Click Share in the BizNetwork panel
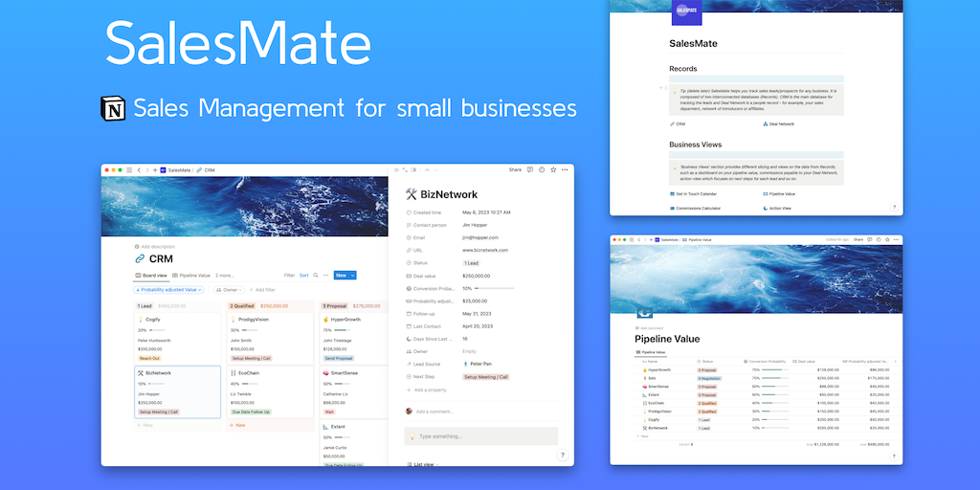Image resolution: width=980 pixels, height=490 pixels. click(515, 169)
